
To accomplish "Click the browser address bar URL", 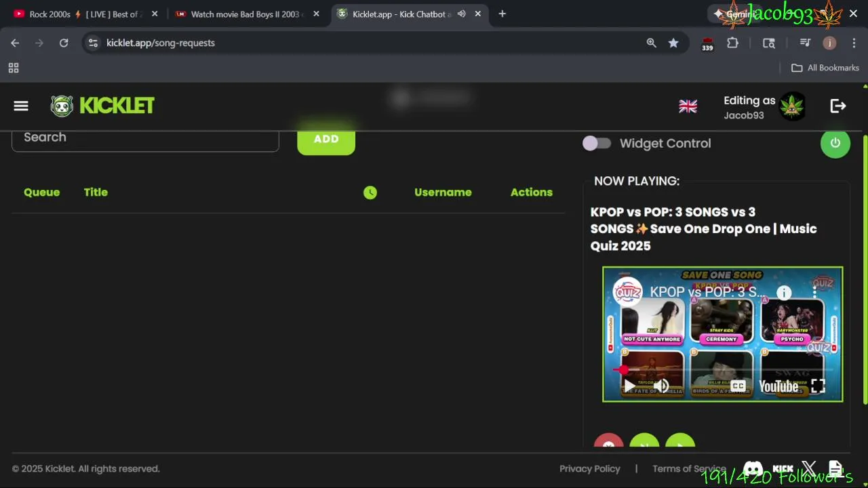I will [161, 43].
